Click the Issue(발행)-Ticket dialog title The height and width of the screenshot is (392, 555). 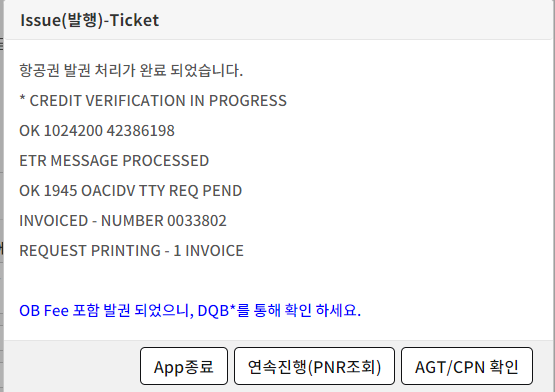(90, 20)
